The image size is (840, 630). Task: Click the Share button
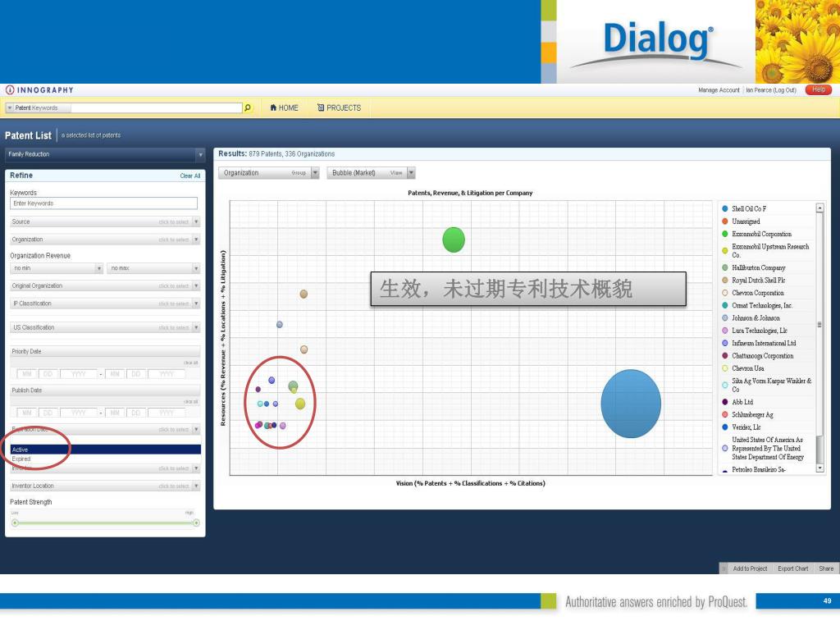tap(825, 568)
